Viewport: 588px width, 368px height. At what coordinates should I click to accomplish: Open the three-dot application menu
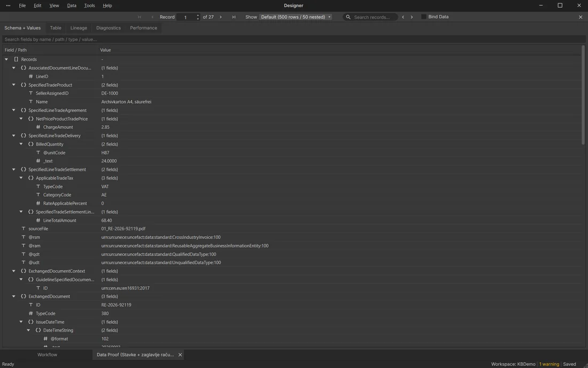point(8,6)
